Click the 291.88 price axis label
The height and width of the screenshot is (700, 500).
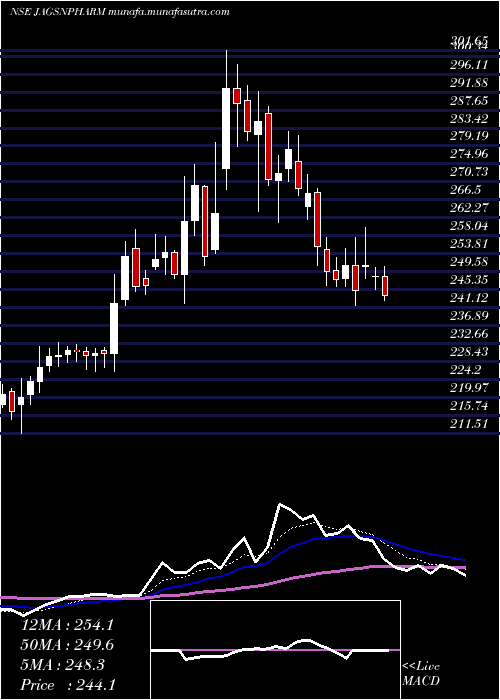point(469,83)
